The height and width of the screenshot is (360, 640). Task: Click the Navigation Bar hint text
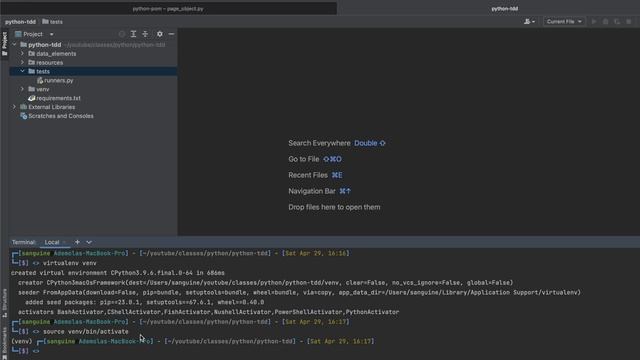pos(312,191)
